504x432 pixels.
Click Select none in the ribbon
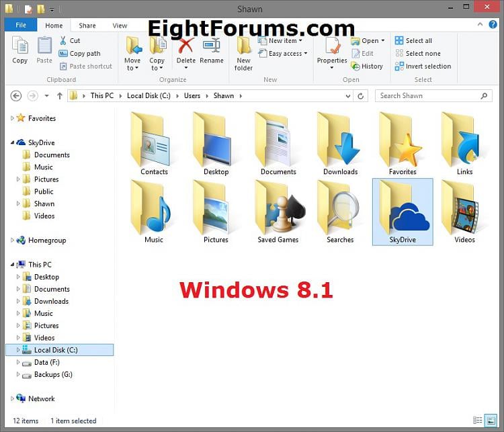[417, 53]
